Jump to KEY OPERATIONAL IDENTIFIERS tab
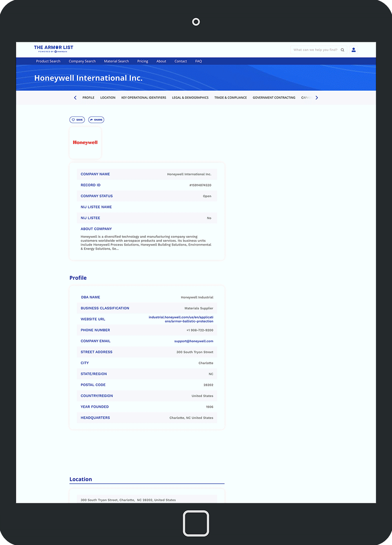The image size is (392, 545). (x=144, y=98)
